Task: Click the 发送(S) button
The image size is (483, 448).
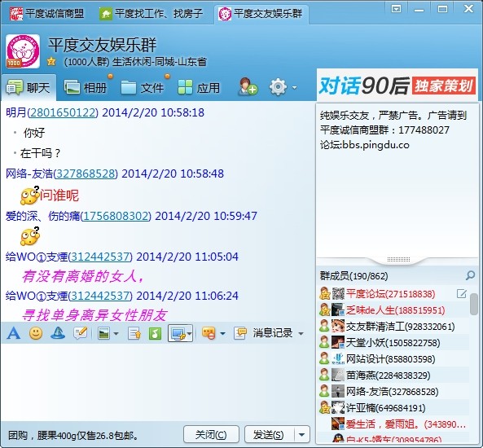Action: coord(269,435)
